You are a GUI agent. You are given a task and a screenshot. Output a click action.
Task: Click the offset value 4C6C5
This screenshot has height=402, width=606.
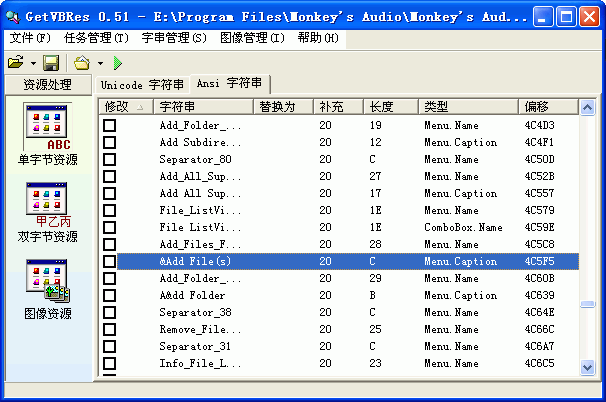tap(540, 363)
